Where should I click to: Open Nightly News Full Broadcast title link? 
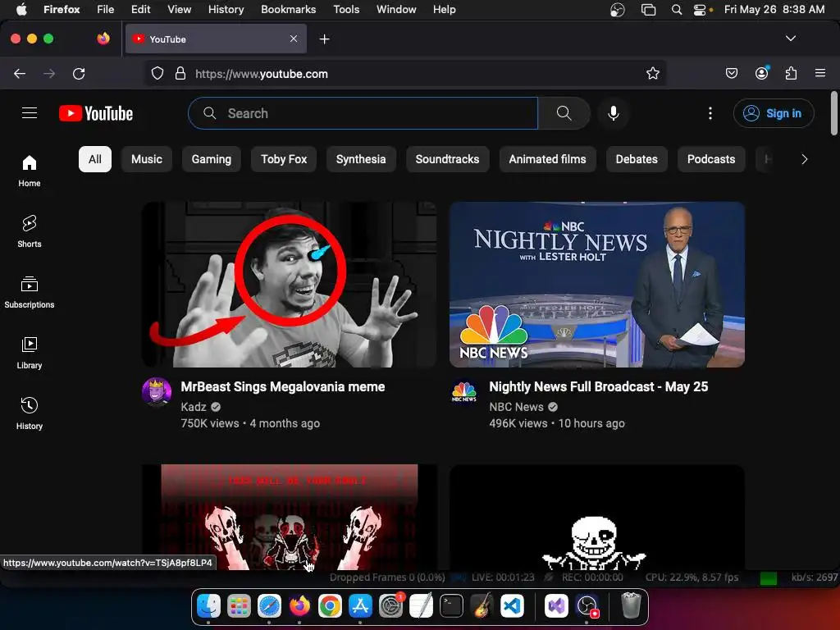coord(598,387)
